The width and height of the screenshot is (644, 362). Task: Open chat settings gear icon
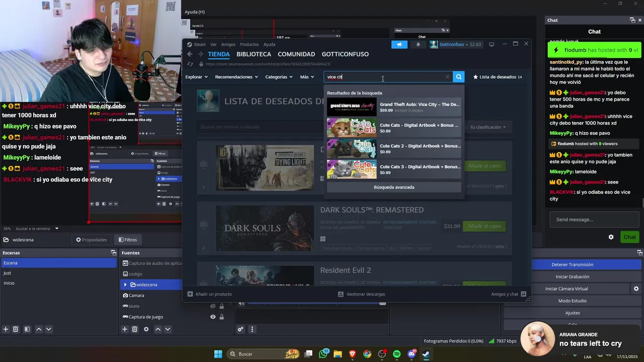tap(611, 237)
